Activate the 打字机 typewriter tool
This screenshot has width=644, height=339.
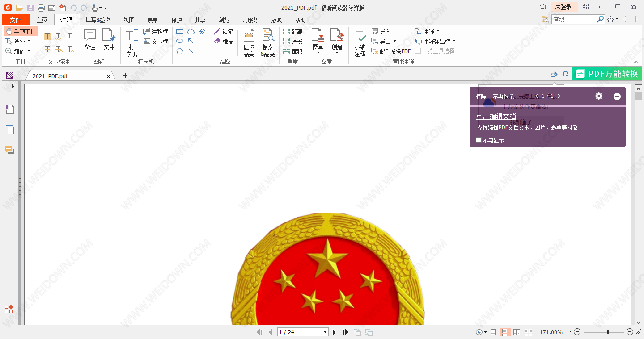click(131, 43)
